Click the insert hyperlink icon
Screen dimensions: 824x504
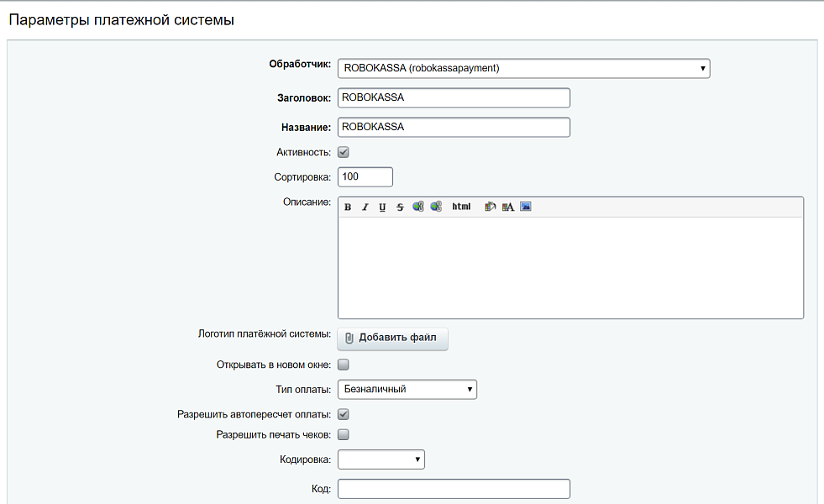coord(418,207)
